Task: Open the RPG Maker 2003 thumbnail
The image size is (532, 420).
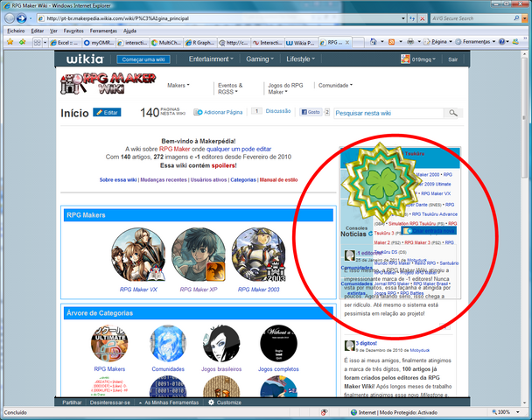Action: click(x=258, y=255)
